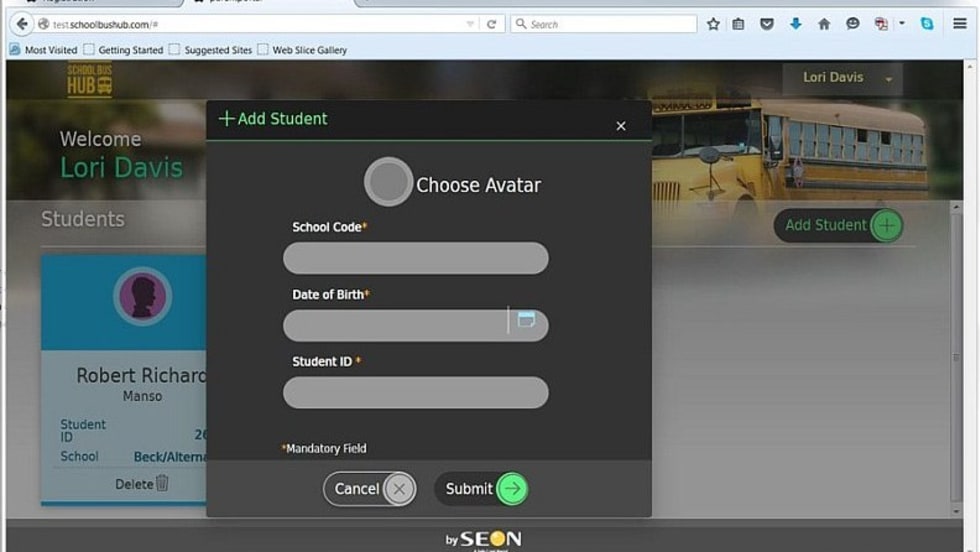Image resolution: width=980 pixels, height=552 pixels.
Task: Go to browser Home page icon
Action: click(824, 24)
